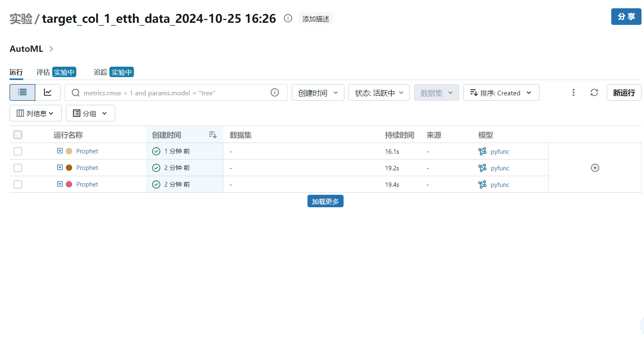
Task: Open the 数据集 filter dropdown
Action: [436, 92]
